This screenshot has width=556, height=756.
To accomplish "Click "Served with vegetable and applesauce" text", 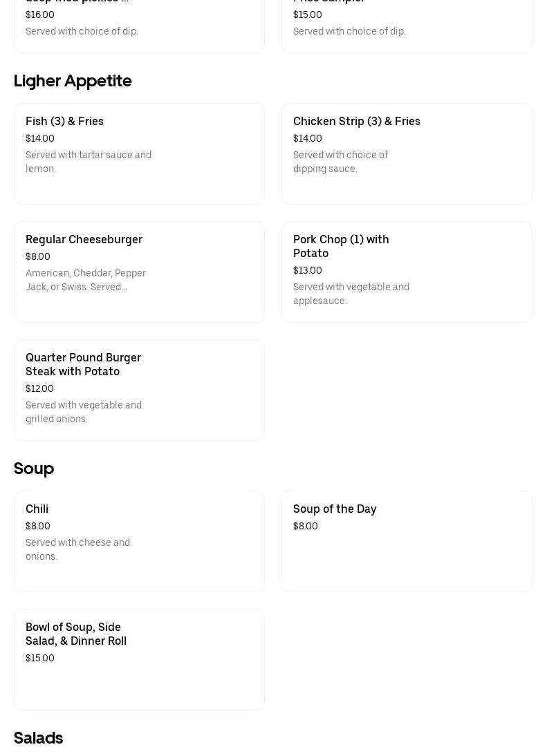I will coord(351,294).
